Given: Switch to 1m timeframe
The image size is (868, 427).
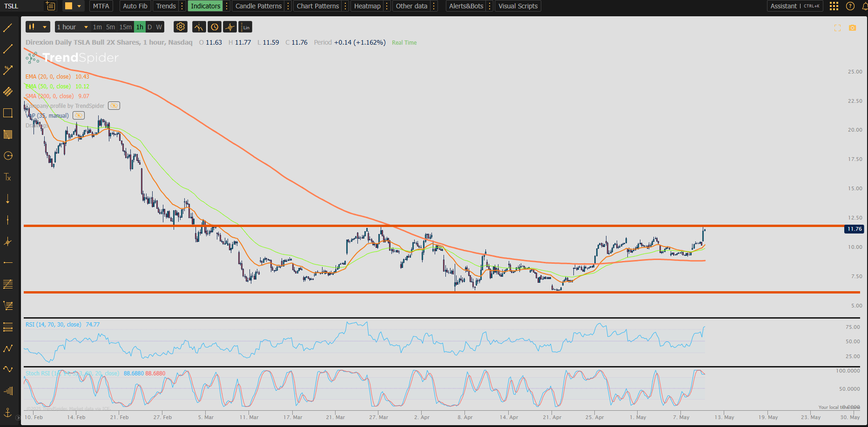Looking at the screenshot, I should pos(97,27).
